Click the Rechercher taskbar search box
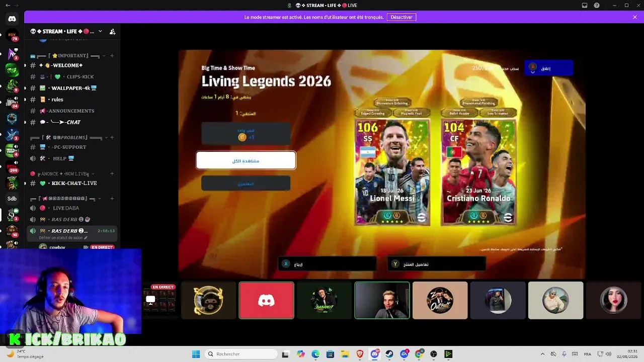This screenshot has width=644, height=362. (240, 354)
